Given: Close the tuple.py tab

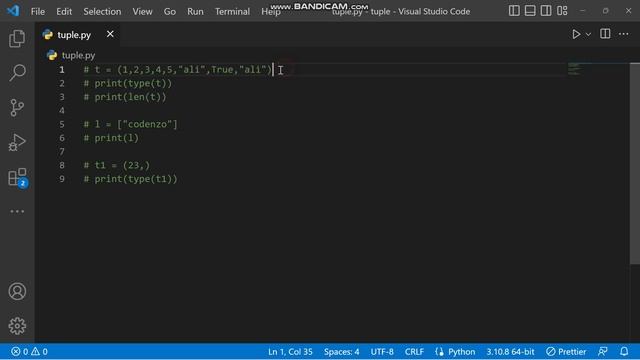Looking at the screenshot, I should (x=110, y=34).
